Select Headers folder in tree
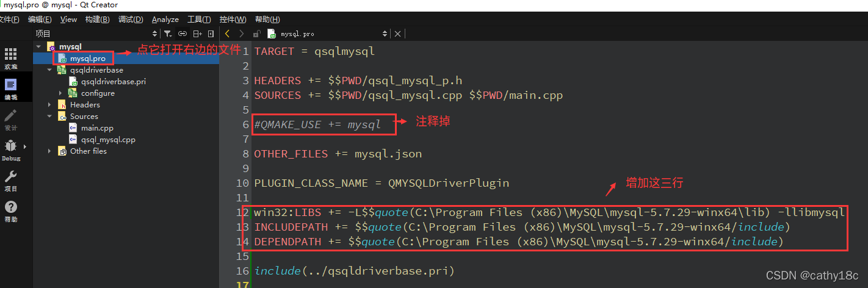 (x=85, y=105)
